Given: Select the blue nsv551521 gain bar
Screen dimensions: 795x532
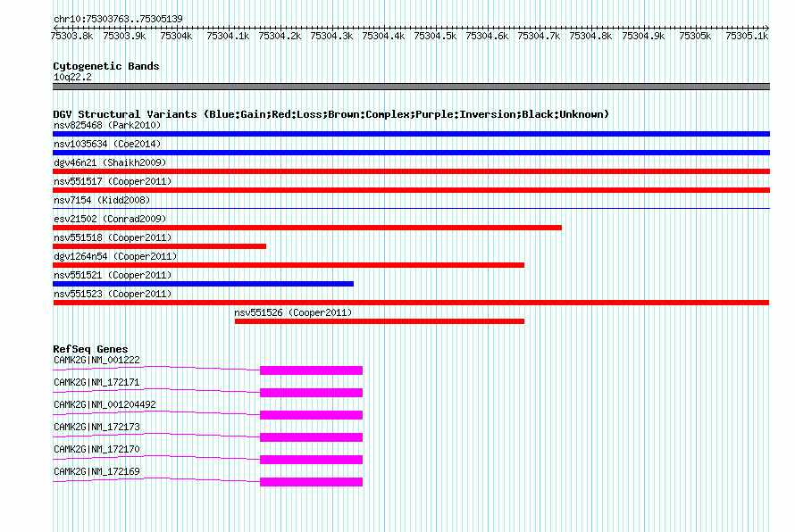Looking at the screenshot, I should [x=203, y=284].
